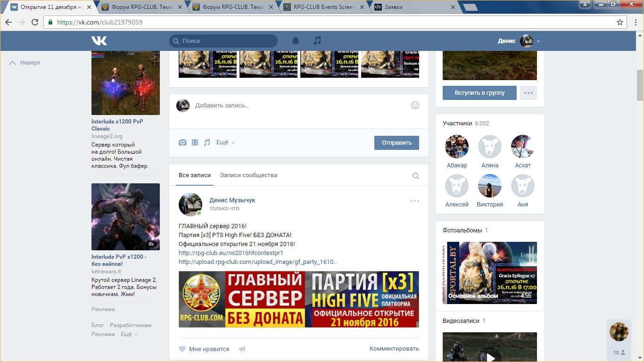Play the video thumbnail under Видеозаписи

(x=490, y=347)
